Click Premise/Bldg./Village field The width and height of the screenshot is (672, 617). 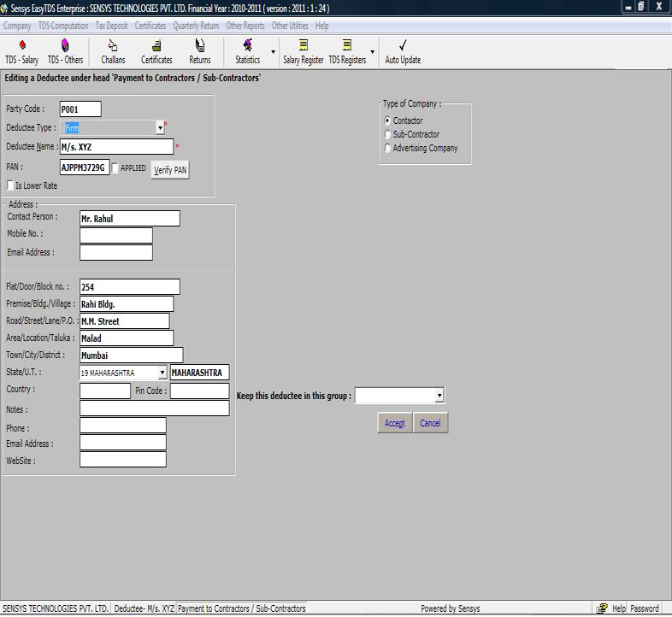tap(127, 303)
